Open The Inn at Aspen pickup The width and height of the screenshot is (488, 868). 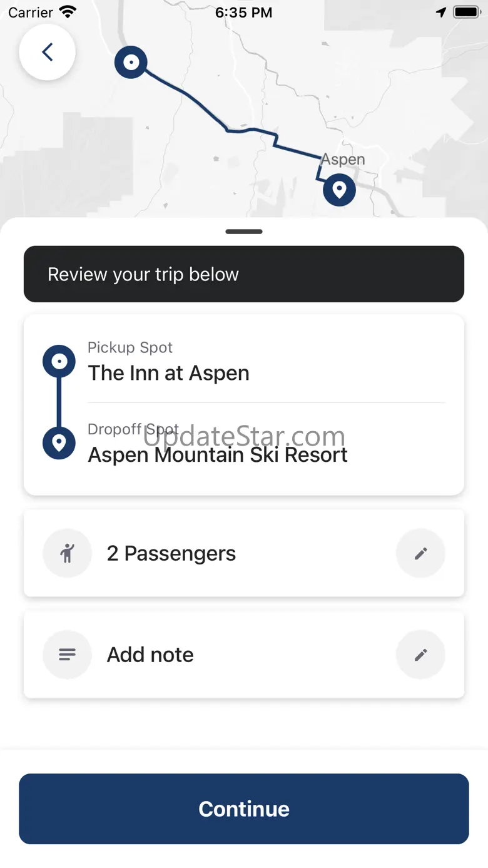(x=169, y=373)
